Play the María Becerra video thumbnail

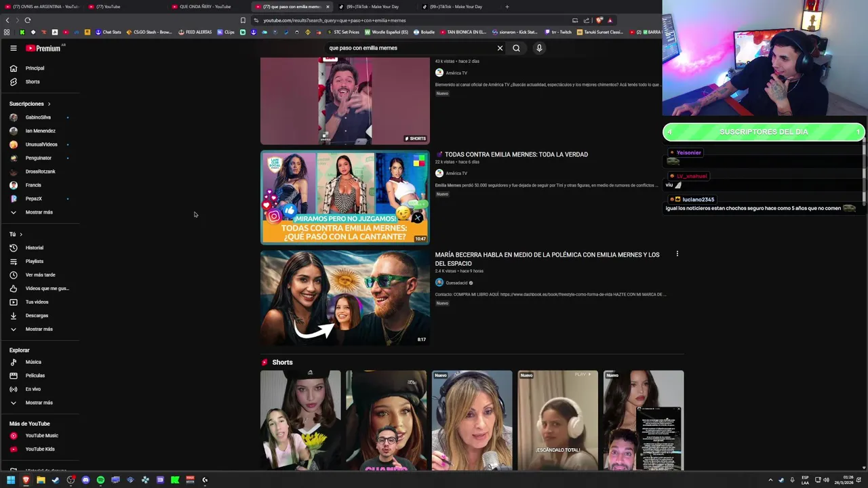tap(345, 298)
